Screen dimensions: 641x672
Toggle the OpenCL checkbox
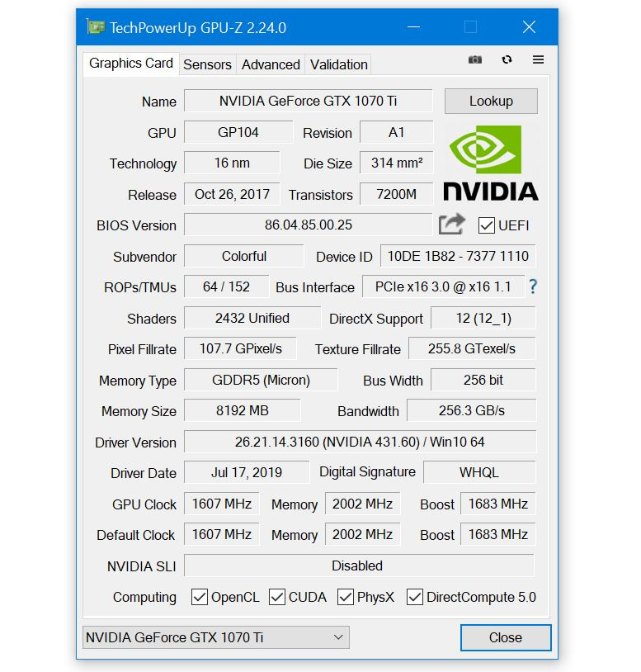click(200, 597)
